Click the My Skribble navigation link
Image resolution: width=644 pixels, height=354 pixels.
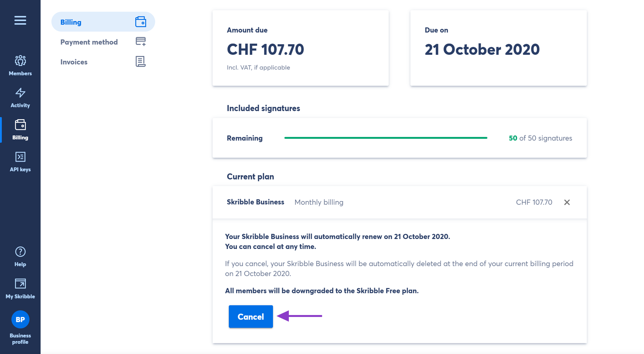tap(21, 287)
